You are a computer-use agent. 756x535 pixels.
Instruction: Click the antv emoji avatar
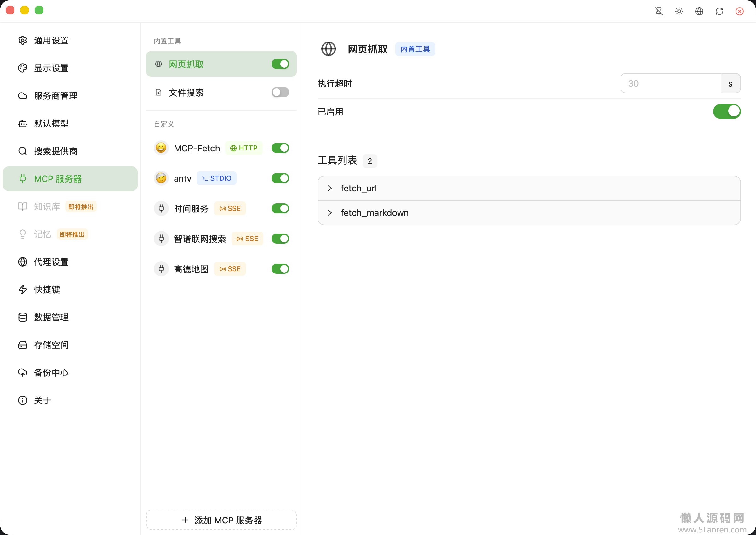point(161,178)
